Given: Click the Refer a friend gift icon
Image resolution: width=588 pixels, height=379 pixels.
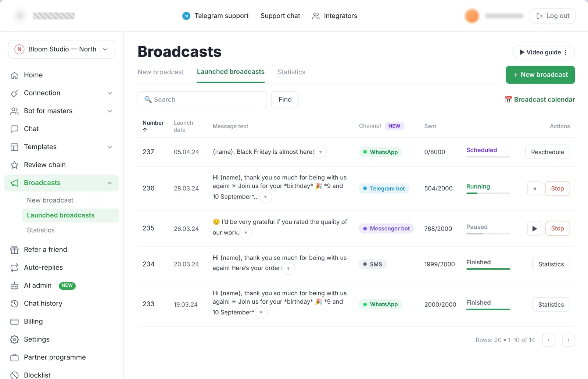Looking at the screenshot, I should pos(14,250).
